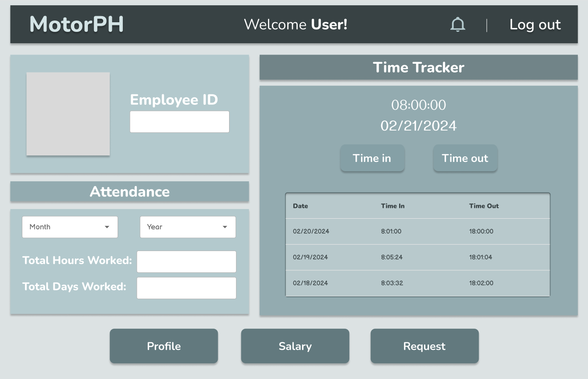This screenshot has width=588, height=379.
Task: Log out of the account
Action: [535, 25]
